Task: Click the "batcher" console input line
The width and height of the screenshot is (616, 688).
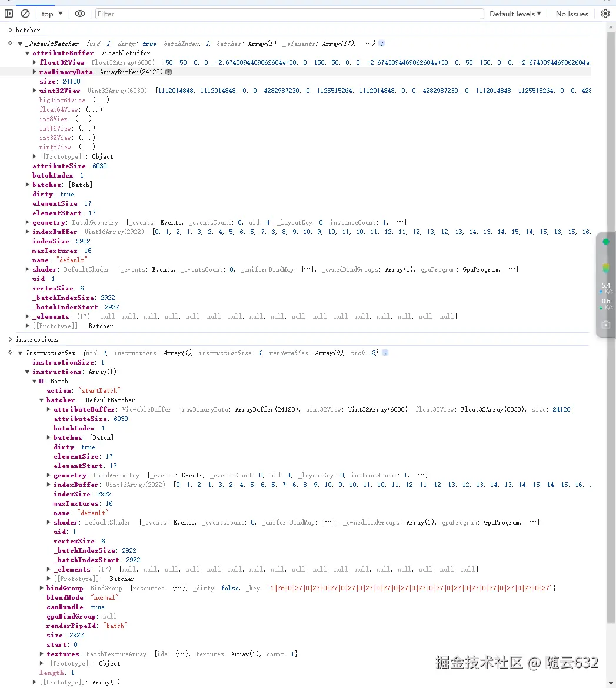Action: 28,30
